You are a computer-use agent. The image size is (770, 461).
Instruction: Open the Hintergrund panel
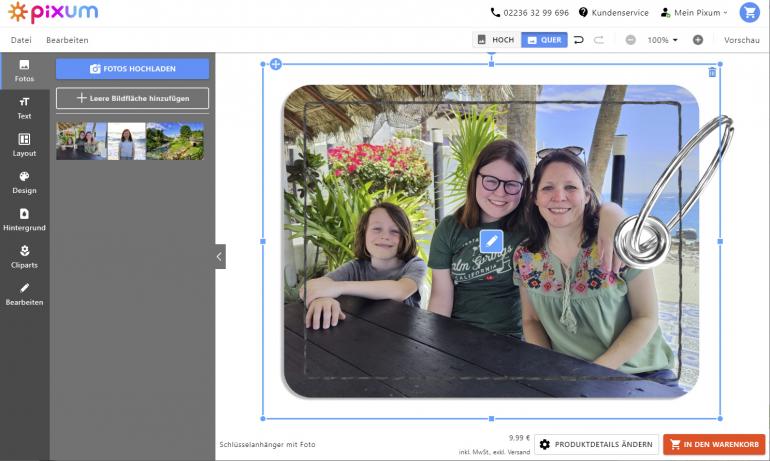[24, 219]
